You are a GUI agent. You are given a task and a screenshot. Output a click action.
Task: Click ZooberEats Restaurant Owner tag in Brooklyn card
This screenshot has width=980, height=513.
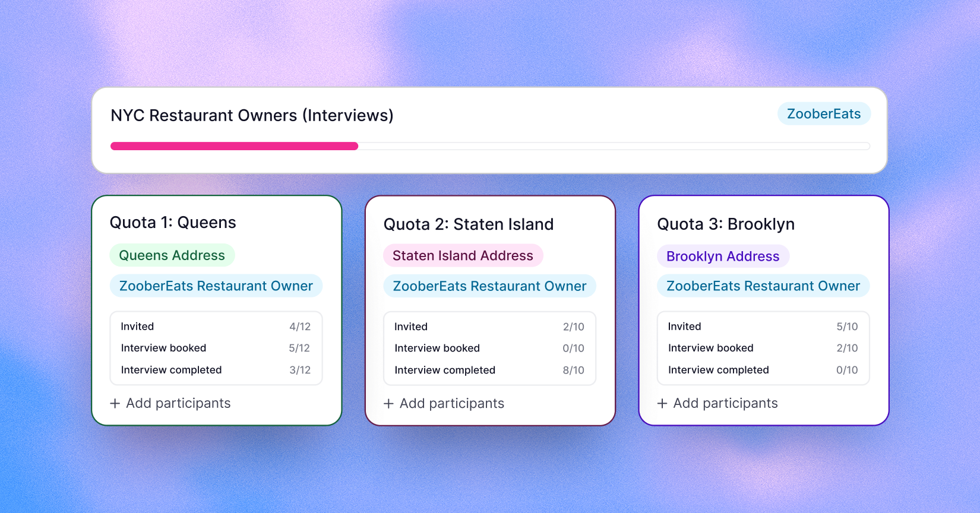tap(763, 286)
